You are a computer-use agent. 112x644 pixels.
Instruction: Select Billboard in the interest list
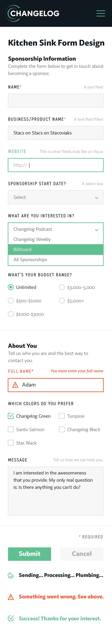(56, 250)
